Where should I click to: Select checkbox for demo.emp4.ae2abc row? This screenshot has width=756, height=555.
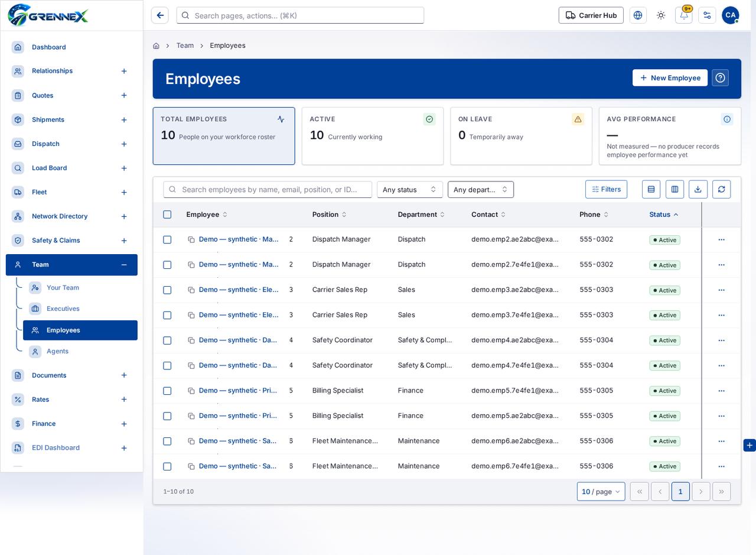point(167,340)
